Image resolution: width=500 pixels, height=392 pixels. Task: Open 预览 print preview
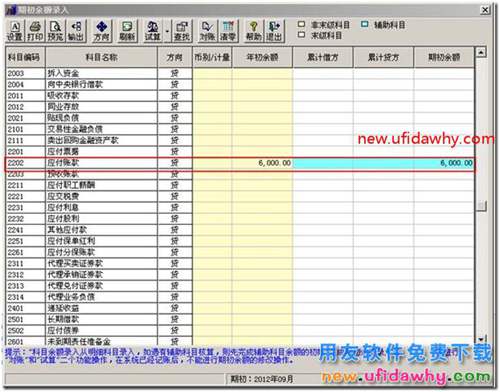pos(55,31)
